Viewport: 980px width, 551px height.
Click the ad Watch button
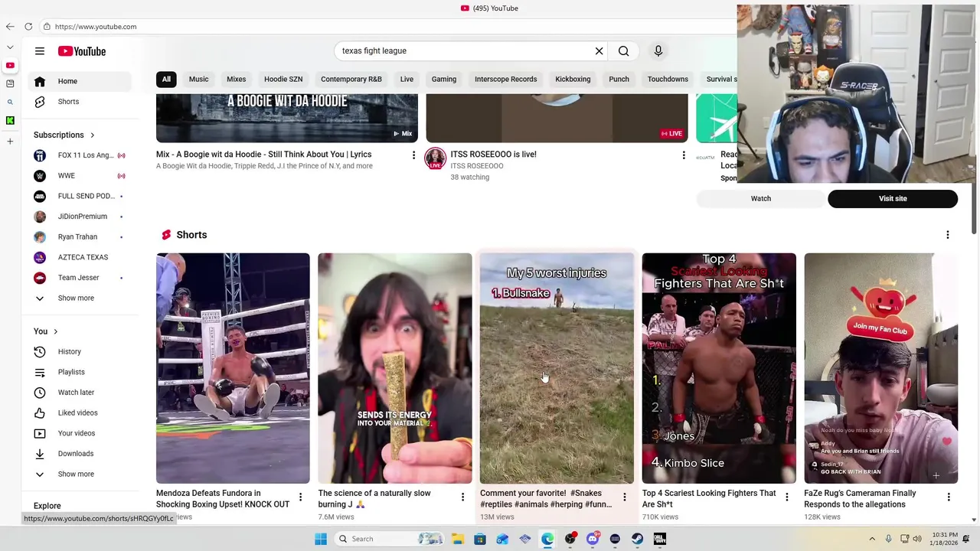[761, 199]
